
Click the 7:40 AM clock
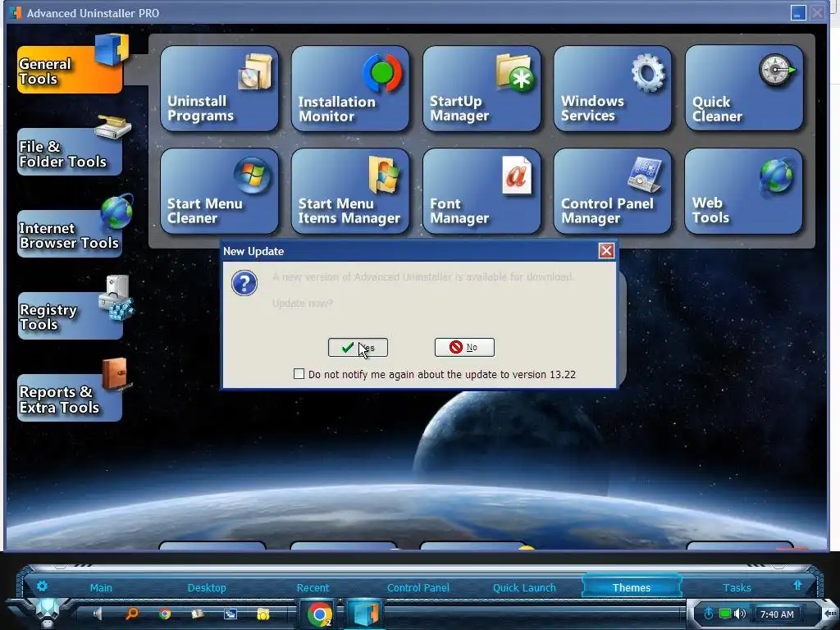[777, 614]
